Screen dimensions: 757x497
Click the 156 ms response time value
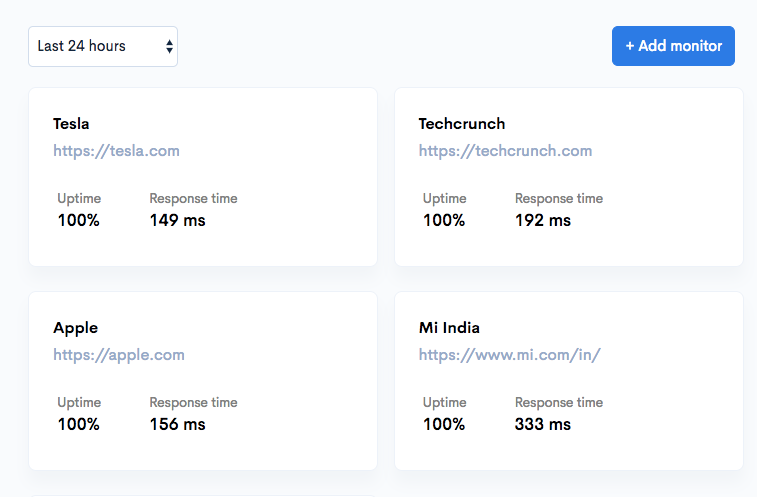(x=177, y=424)
